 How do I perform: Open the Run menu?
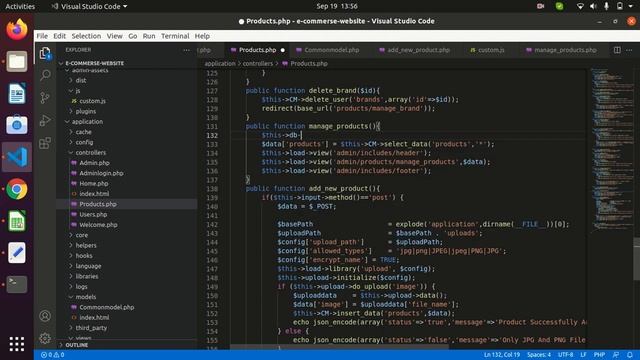(149, 36)
